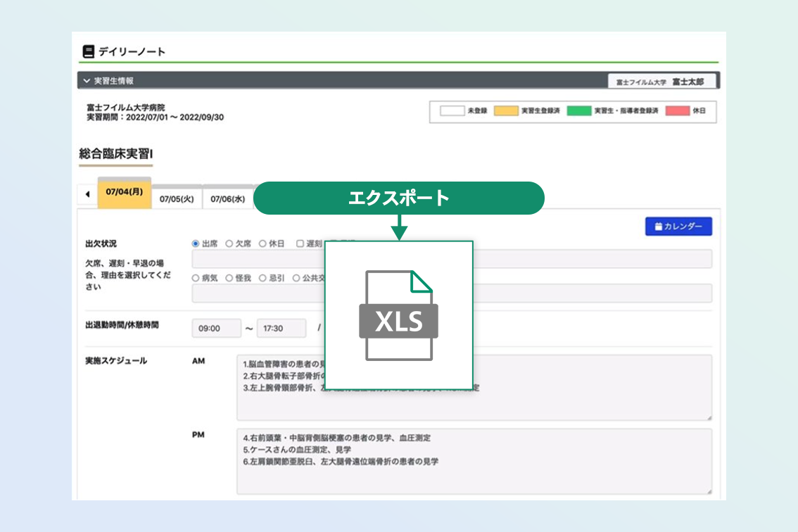Select the 病気 reason radio button

[196, 278]
